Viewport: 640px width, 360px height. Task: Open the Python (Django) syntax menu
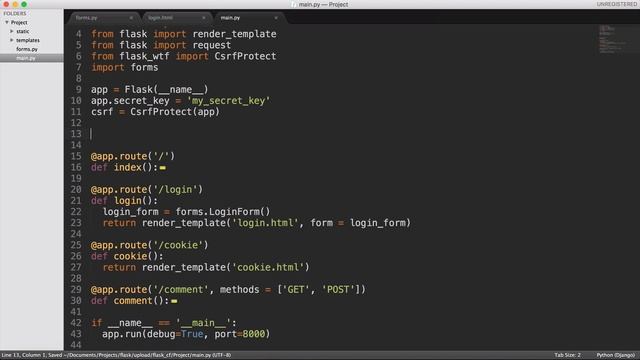[x=616, y=355]
